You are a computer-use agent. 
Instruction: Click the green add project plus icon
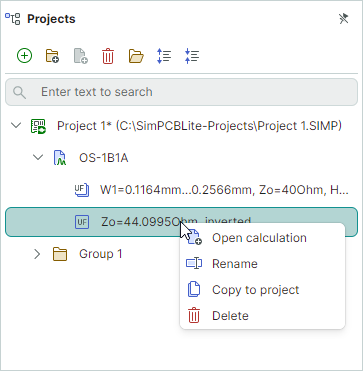[24, 56]
